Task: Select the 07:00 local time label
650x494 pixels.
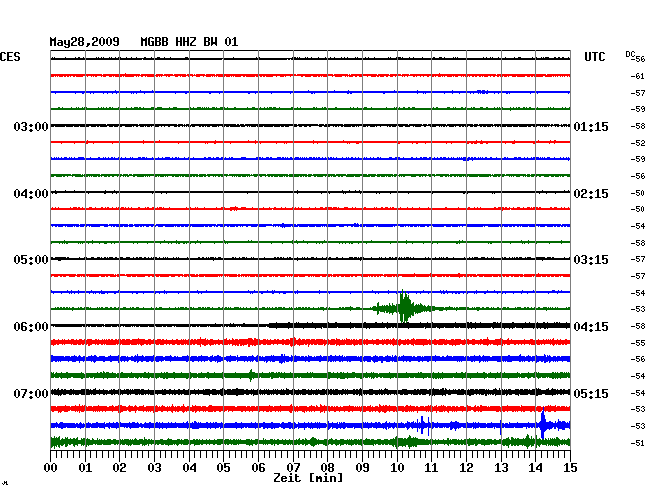Action: (x=31, y=393)
